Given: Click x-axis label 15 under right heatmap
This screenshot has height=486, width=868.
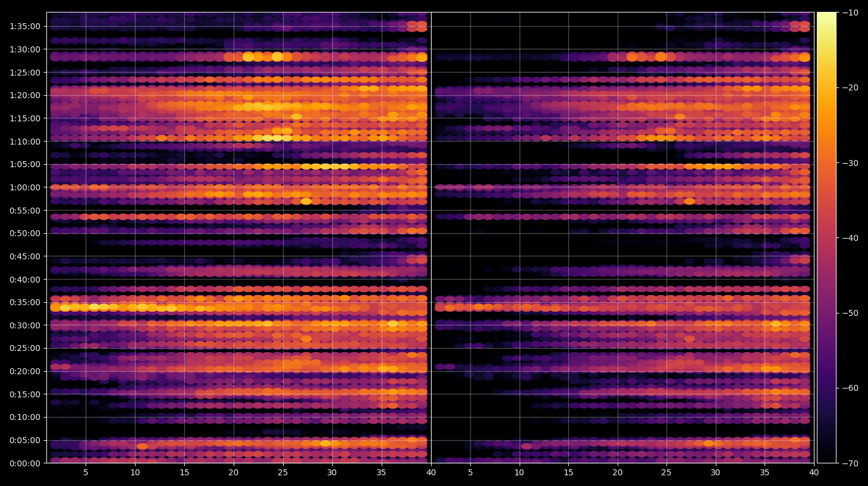Looking at the screenshot, I should tap(568, 473).
